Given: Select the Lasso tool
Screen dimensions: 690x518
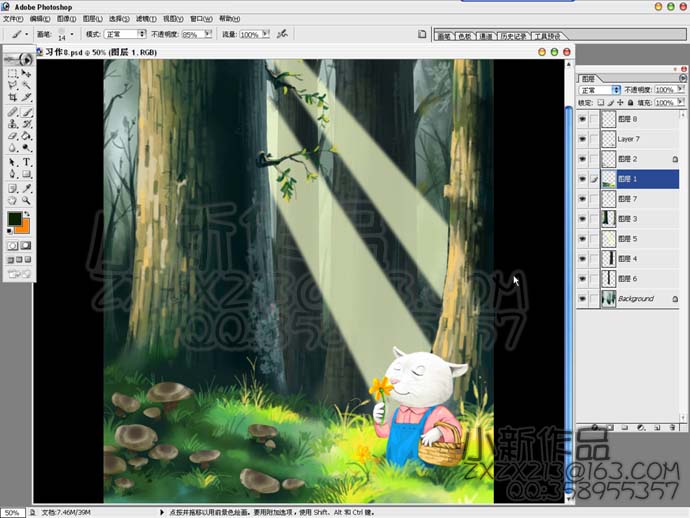Looking at the screenshot, I should [12, 85].
